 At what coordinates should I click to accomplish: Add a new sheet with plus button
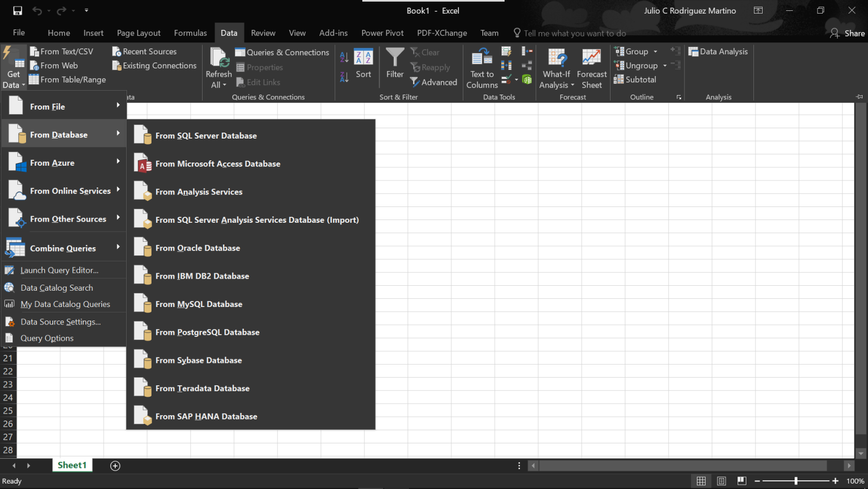click(x=115, y=466)
